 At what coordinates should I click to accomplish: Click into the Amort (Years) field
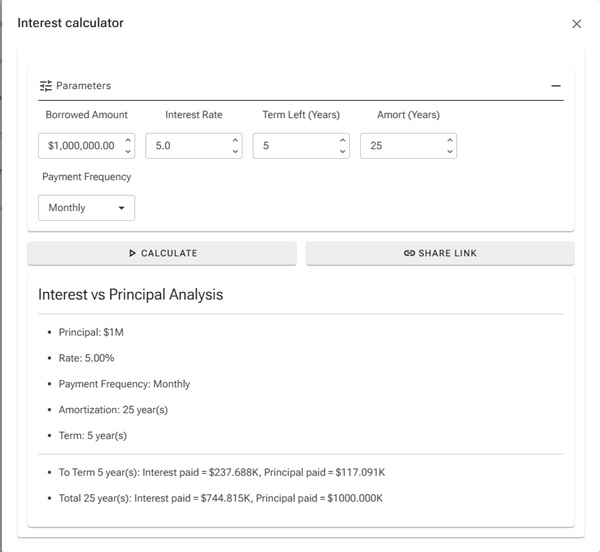coord(401,146)
